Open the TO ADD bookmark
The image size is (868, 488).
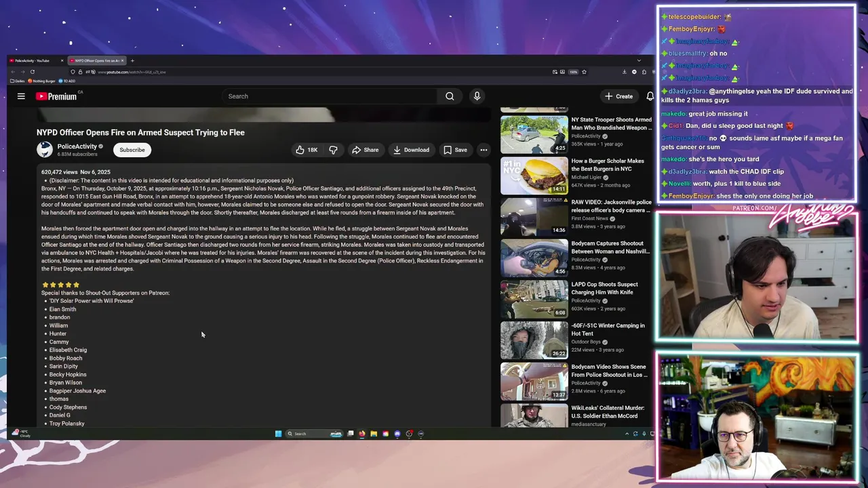coord(67,81)
